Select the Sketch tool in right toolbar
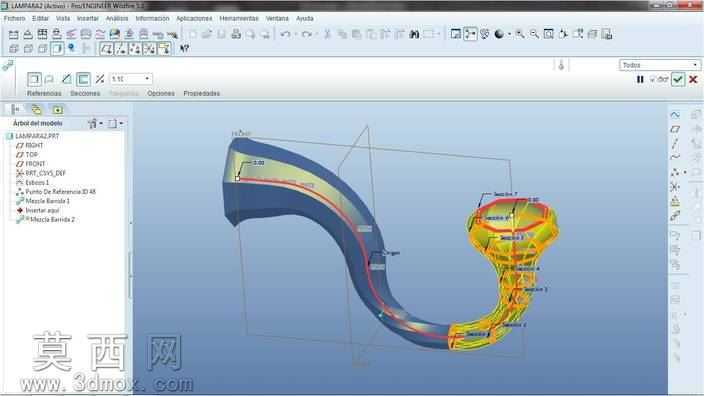 click(675, 115)
